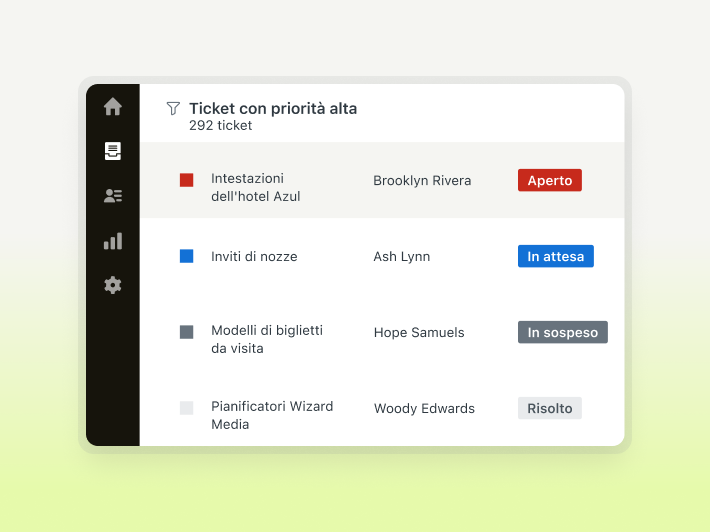Click the In attesa status badge
The image size is (710, 532).
[x=555, y=256]
